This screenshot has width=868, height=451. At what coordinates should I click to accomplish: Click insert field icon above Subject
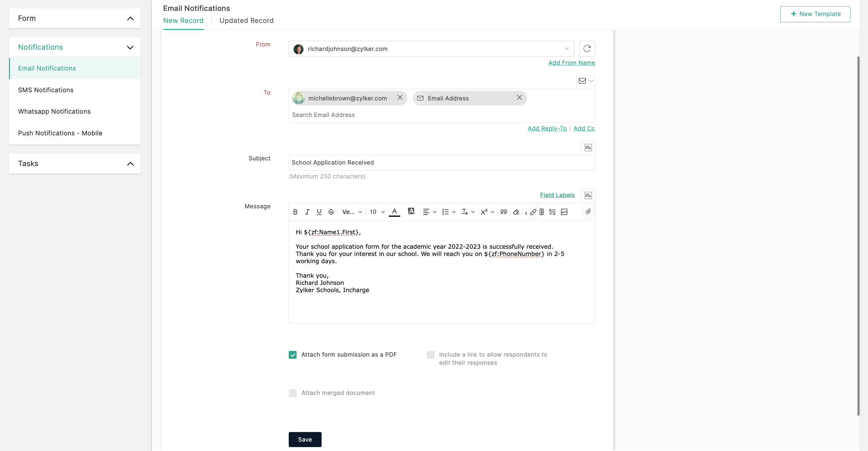point(588,148)
